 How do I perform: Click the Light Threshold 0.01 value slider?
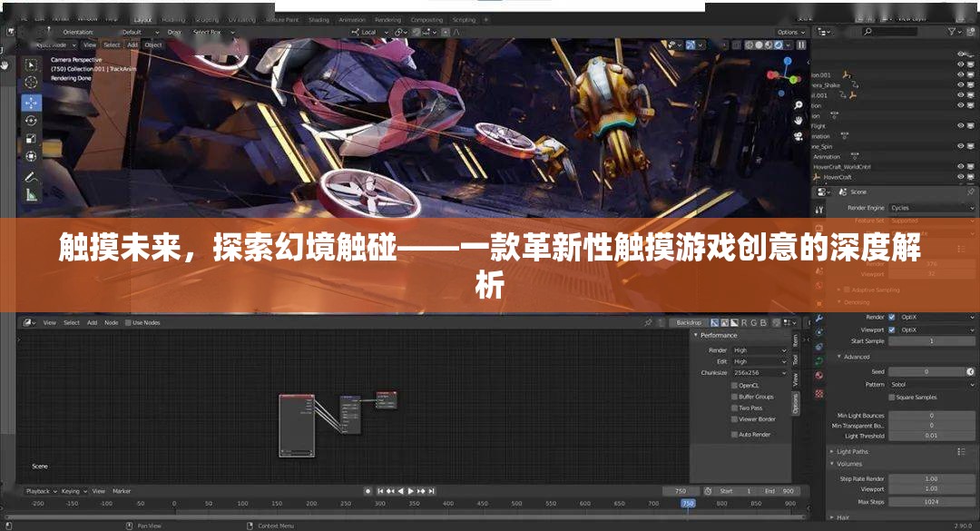click(x=932, y=436)
